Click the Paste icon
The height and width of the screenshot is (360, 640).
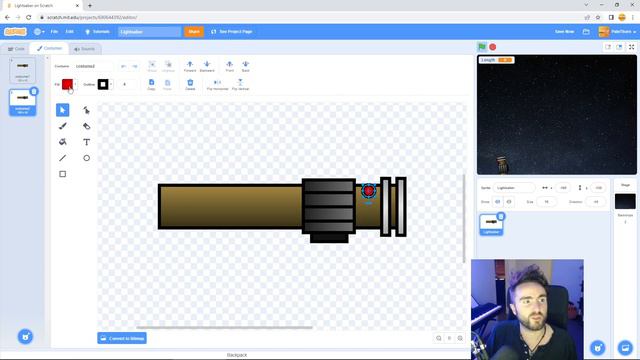pyautogui.click(x=167, y=84)
